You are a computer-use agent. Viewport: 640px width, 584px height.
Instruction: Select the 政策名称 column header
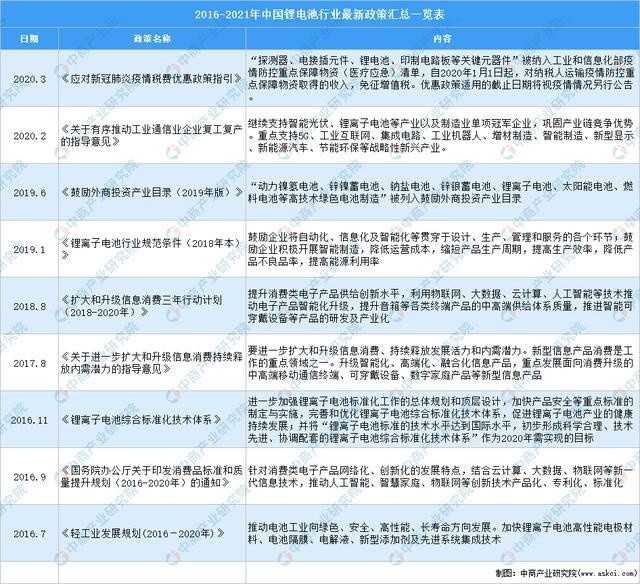pos(152,39)
